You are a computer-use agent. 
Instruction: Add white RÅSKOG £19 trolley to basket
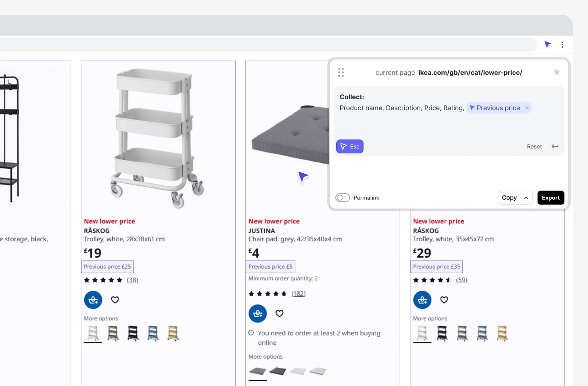coord(93,300)
